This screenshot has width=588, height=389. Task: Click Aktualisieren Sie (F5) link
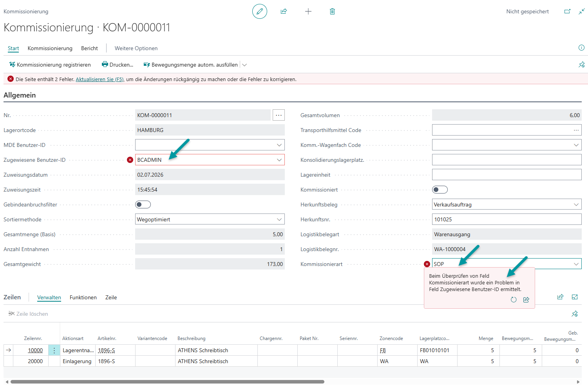coord(100,79)
